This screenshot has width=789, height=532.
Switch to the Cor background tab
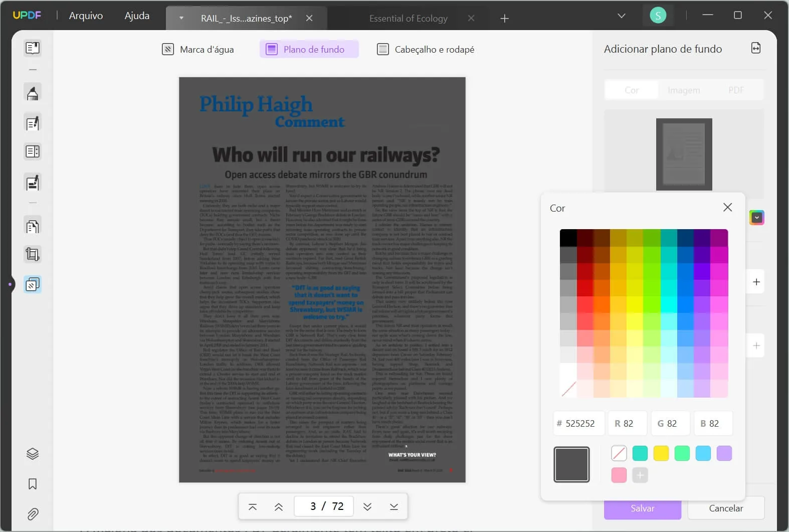click(632, 90)
